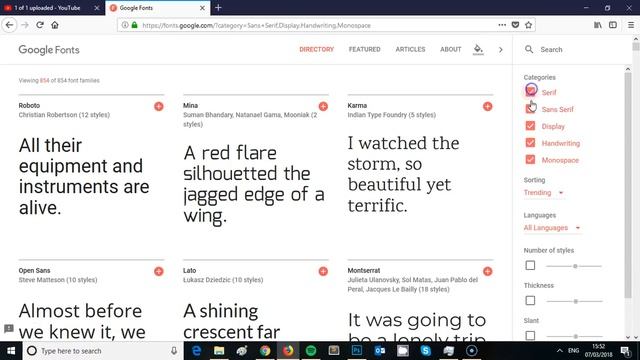The height and width of the screenshot is (360, 640).
Task: Add Mina font with plus icon
Action: [323, 107]
